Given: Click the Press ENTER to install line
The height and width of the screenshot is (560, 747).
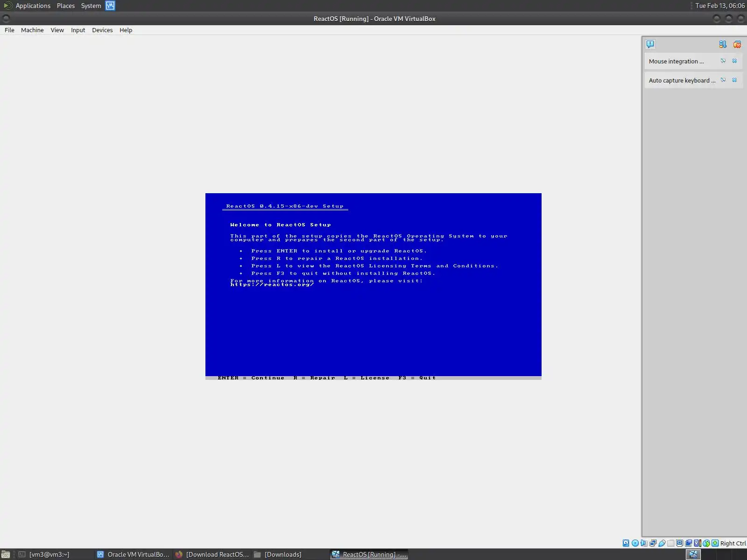Looking at the screenshot, I should 339,251.
